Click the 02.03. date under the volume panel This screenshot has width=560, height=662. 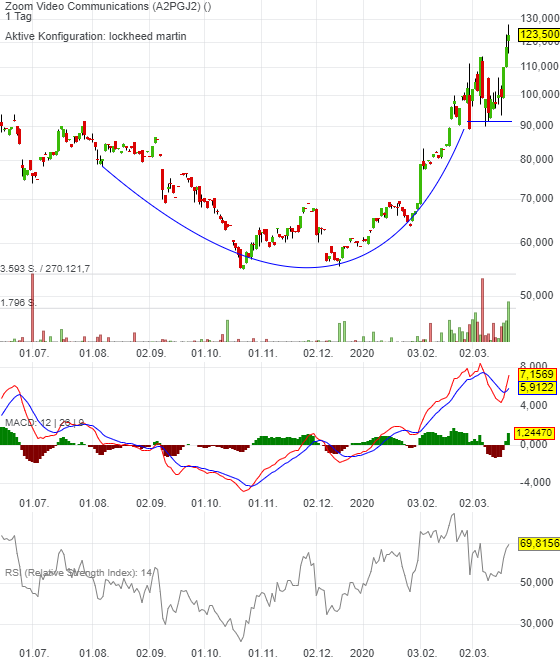(x=474, y=353)
